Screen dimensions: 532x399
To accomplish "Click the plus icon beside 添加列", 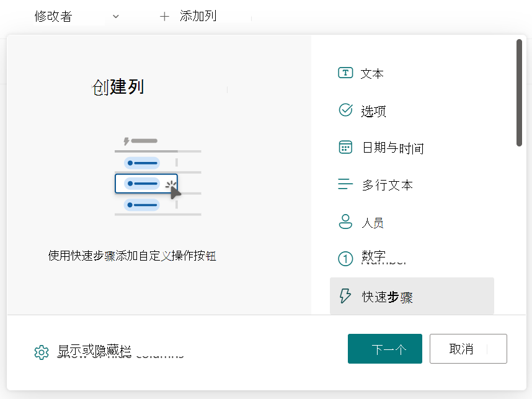I will (x=164, y=16).
